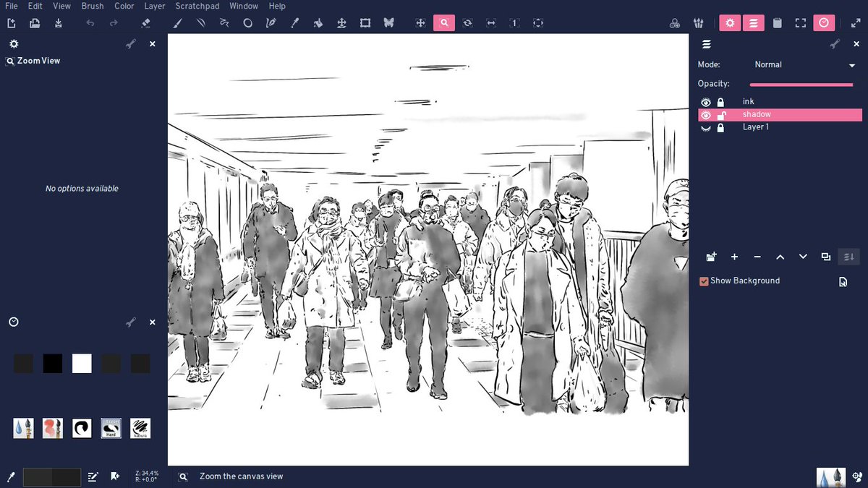Unlock the ink layer padlock

(x=720, y=103)
